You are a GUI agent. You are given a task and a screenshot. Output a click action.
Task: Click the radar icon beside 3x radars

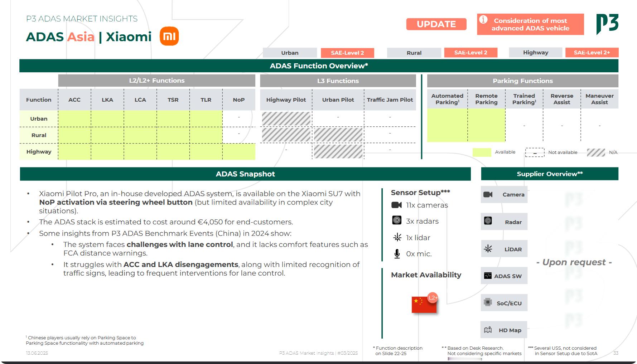pyautogui.click(x=397, y=220)
